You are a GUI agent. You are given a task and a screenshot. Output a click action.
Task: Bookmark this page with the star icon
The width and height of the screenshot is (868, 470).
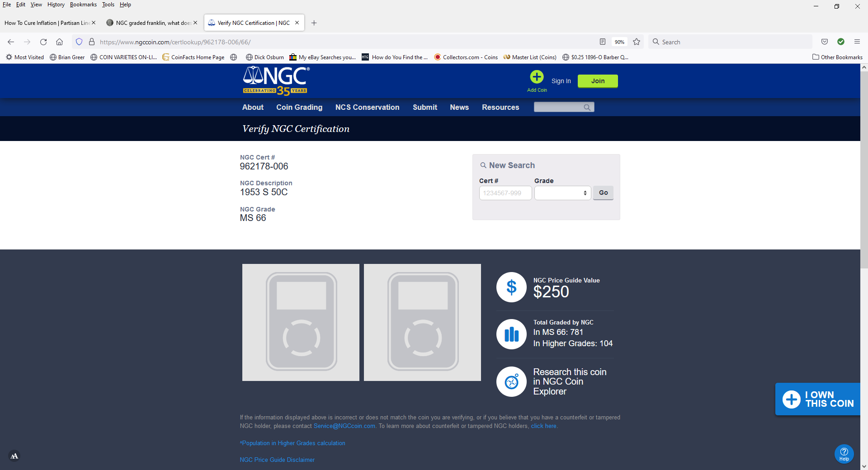[637, 42]
